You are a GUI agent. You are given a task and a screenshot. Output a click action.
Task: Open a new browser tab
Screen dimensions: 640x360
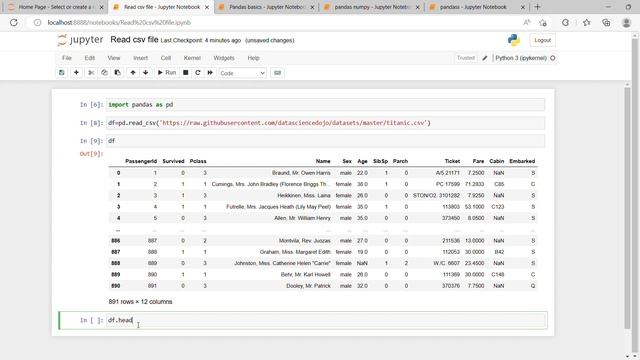tap(538, 7)
